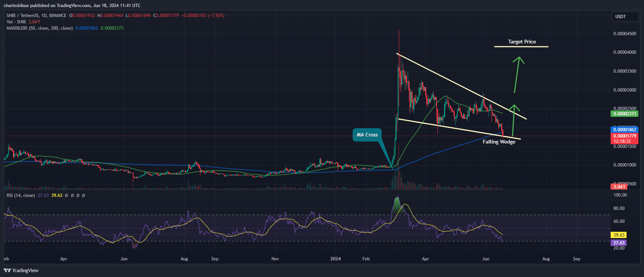The height and width of the screenshot is (277, 644).
Task: Open the USDT currency selector
Action: pos(625,17)
